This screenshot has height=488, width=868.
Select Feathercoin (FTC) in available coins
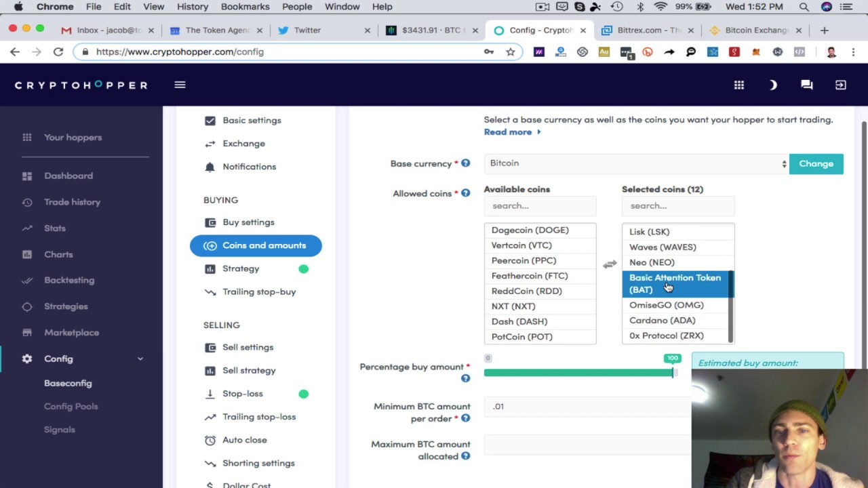[540, 276]
